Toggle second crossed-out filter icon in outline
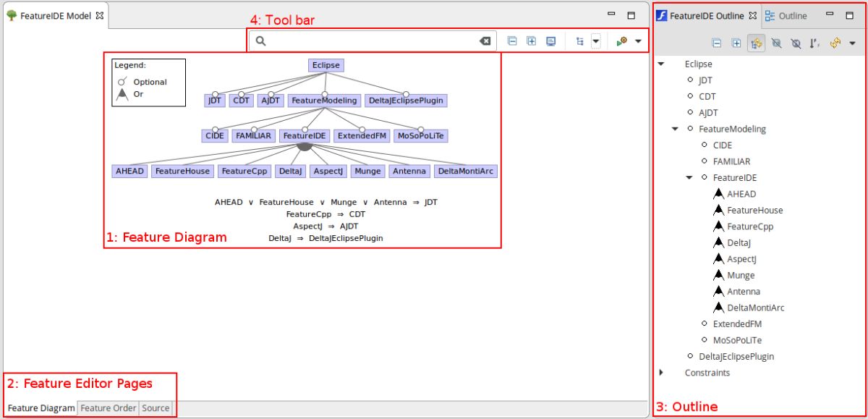Viewport: 868px width, 419px height. click(x=796, y=43)
